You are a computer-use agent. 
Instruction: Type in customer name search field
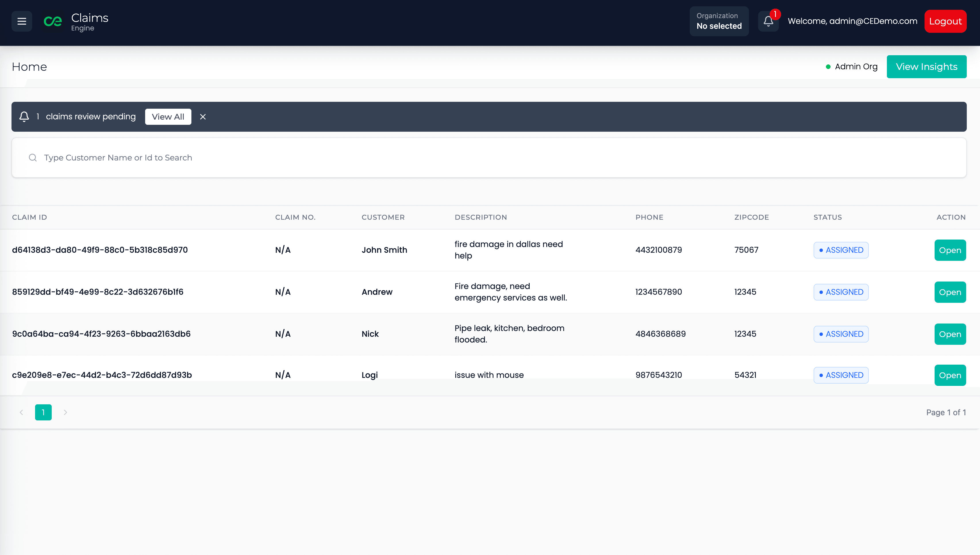point(495,157)
